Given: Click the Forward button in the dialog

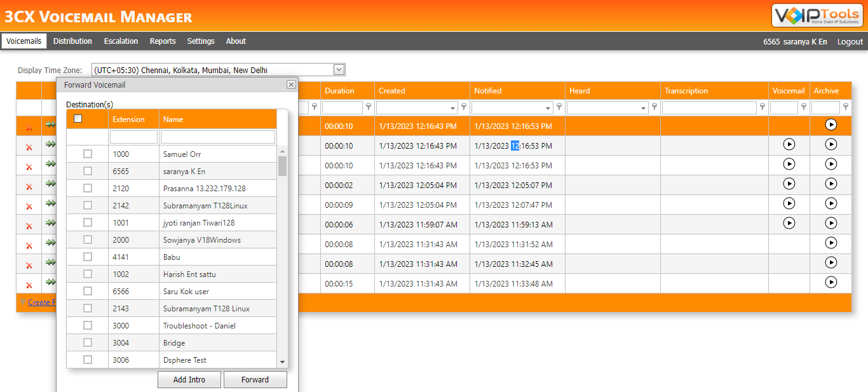Looking at the screenshot, I should tap(255, 379).
